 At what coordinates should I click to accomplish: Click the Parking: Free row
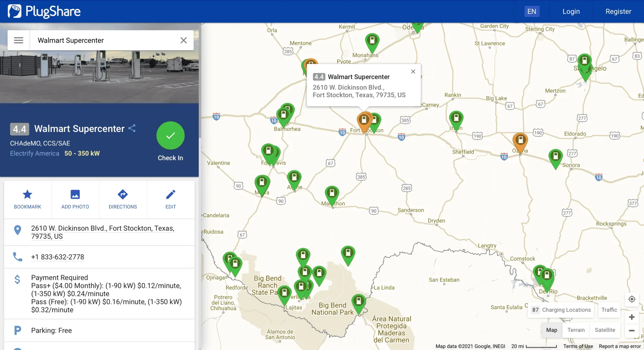[x=99, y=330]
